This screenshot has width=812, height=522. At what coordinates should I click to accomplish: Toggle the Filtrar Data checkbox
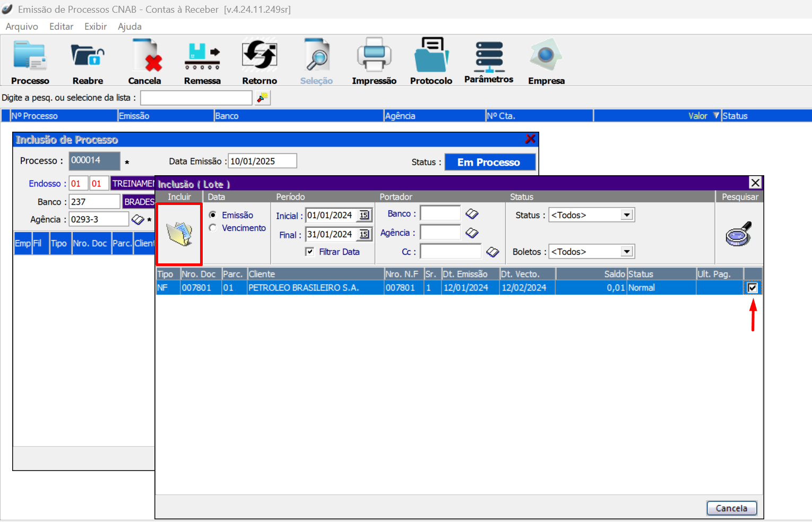pyautogui.click(x=310, y=252)
